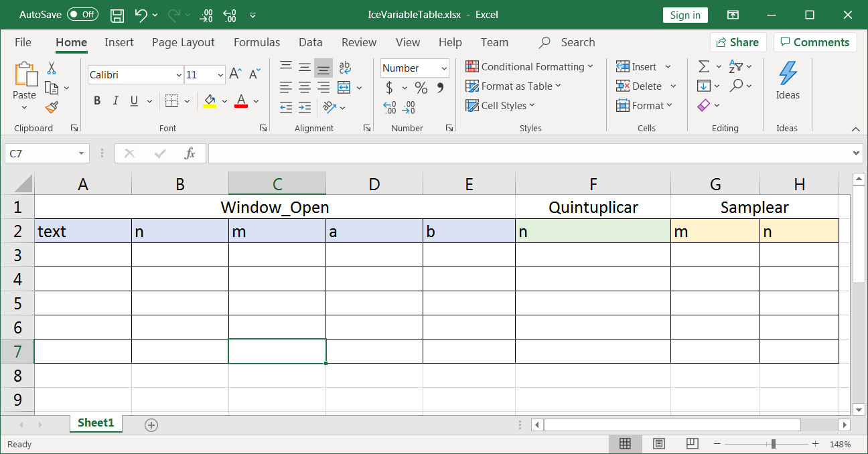This screenshot has width=868, height=454.
Task: Expand the formula bar
Action: [856, 153]
